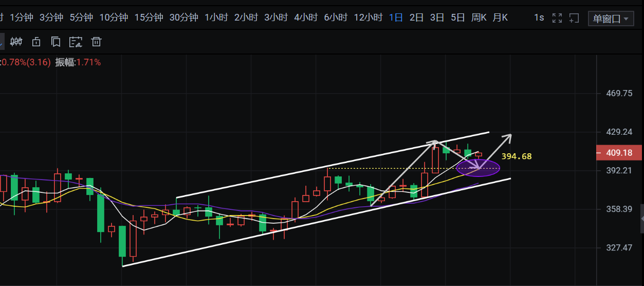Image resolution: width=644 pixels, height=286 pixels.
Task: Choose the 2日 interval
Action: 416,17
